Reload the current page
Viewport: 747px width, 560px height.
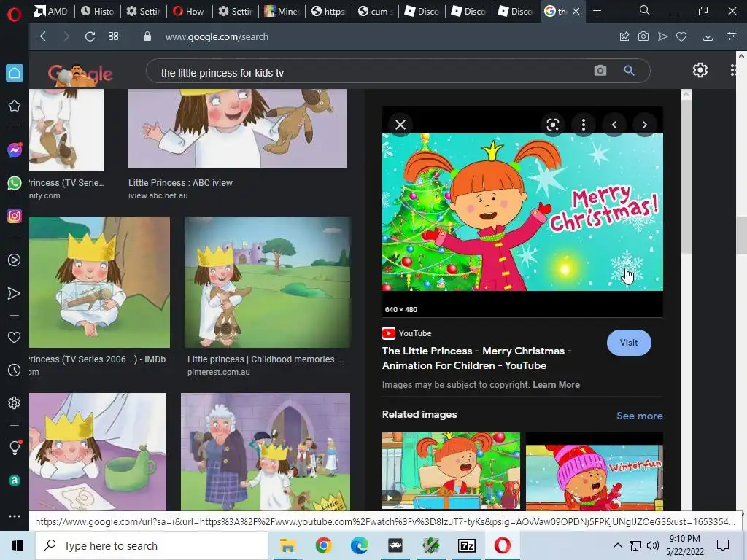pos(90,36)
